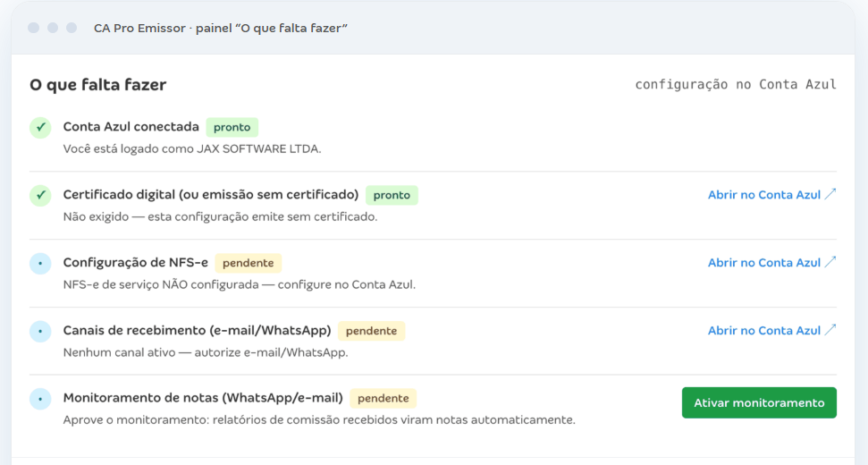Image resolution: width=868 pixels, height=465 pixels.
Task: Click the title Canais de recebimento (e-mail/WhatsApp)
Action: point(197,331)
